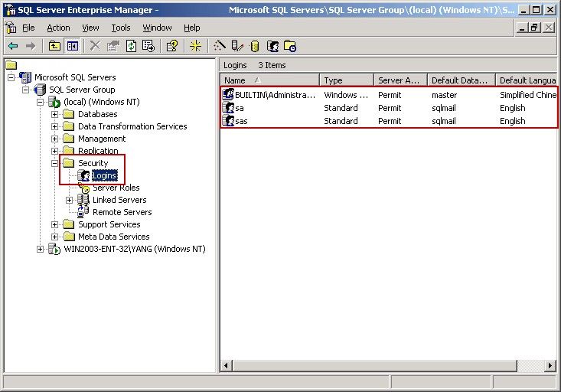Expand the WIN2003-ENT-32\YANG server node

(40, 249)
